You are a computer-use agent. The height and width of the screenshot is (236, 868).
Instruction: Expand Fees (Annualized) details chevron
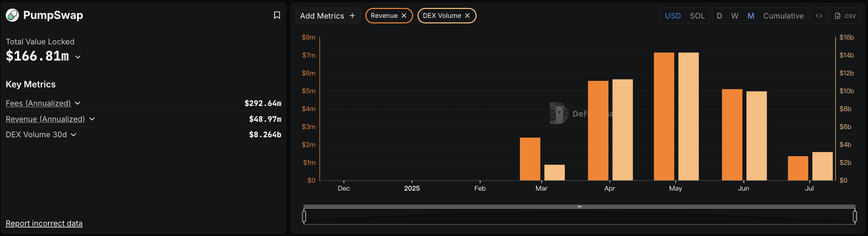click(78, 103)
